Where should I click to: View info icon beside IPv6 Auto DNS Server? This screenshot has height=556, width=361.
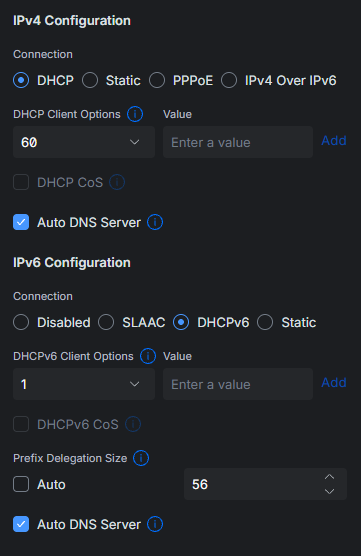click(155, 524)
